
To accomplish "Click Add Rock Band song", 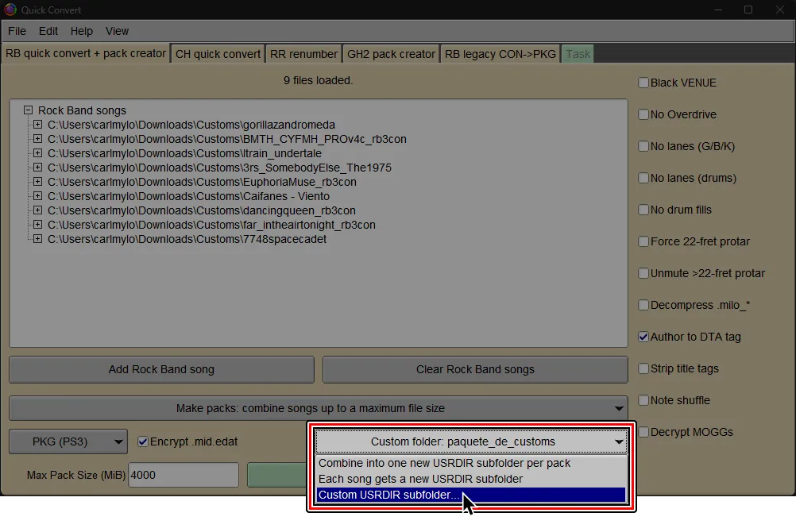I will click(x=161, y=369).
